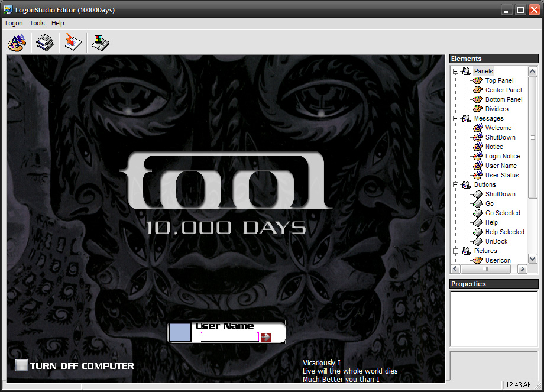Click the tool 10,000 Days logo
Screen dimensions: 544x392
pyautogui.click(x=226, y=193)
